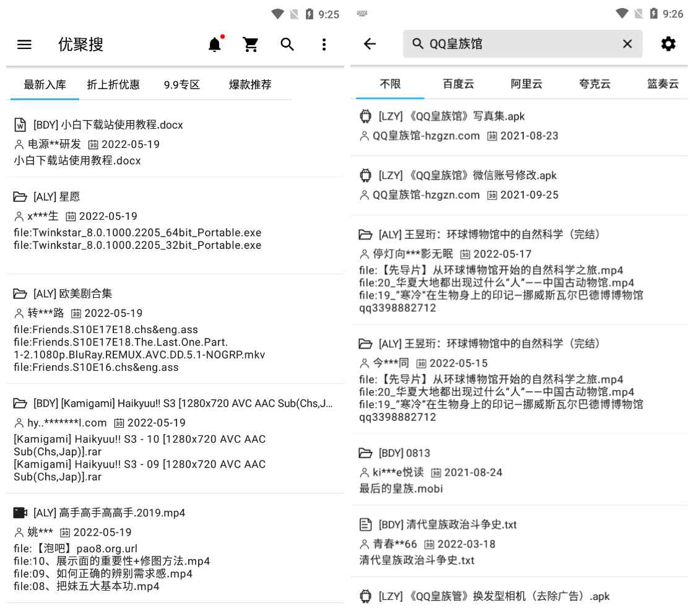
Task: Click uploader hy..*******l.com
Action: (x=67, y=423)
